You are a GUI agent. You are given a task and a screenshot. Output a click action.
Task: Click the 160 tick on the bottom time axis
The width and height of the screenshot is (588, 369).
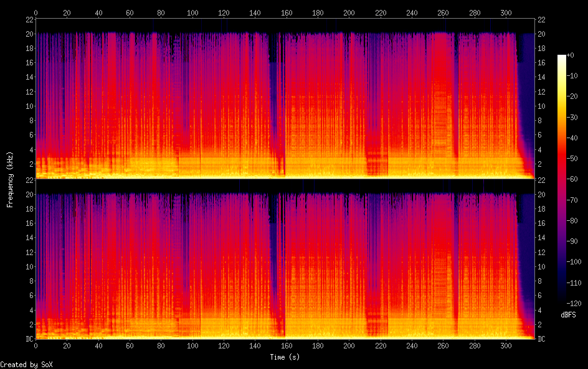pos(286,345)
